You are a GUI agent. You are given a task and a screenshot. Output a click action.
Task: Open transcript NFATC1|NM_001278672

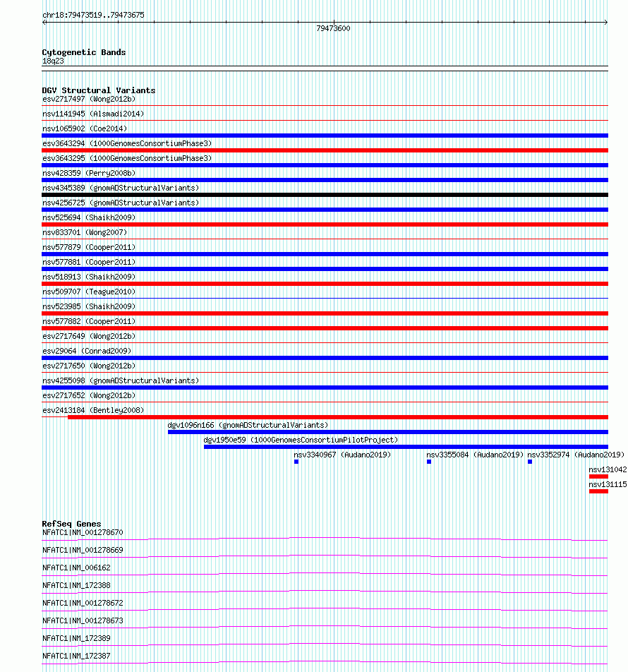[x=83, y=603]
